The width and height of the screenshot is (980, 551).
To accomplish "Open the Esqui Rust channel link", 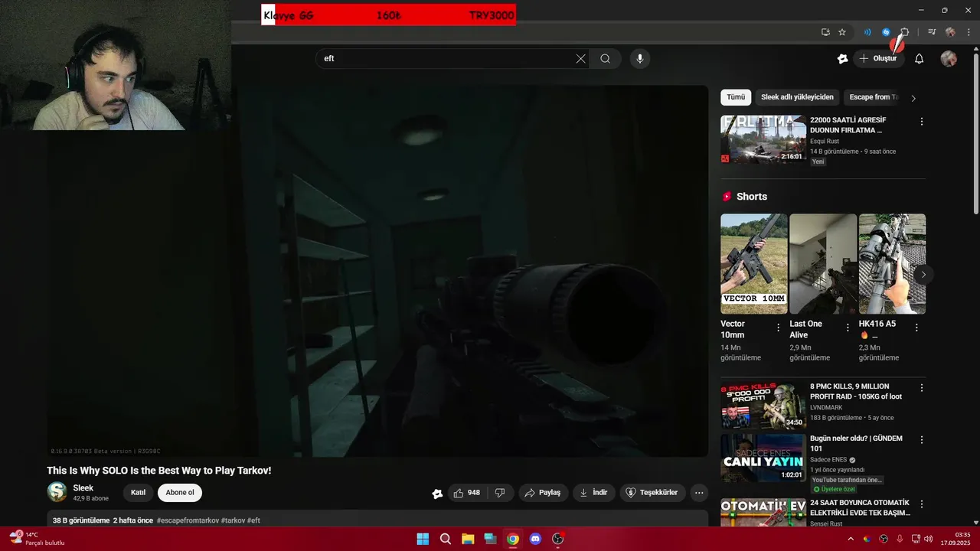I will (x=825, y=142).
